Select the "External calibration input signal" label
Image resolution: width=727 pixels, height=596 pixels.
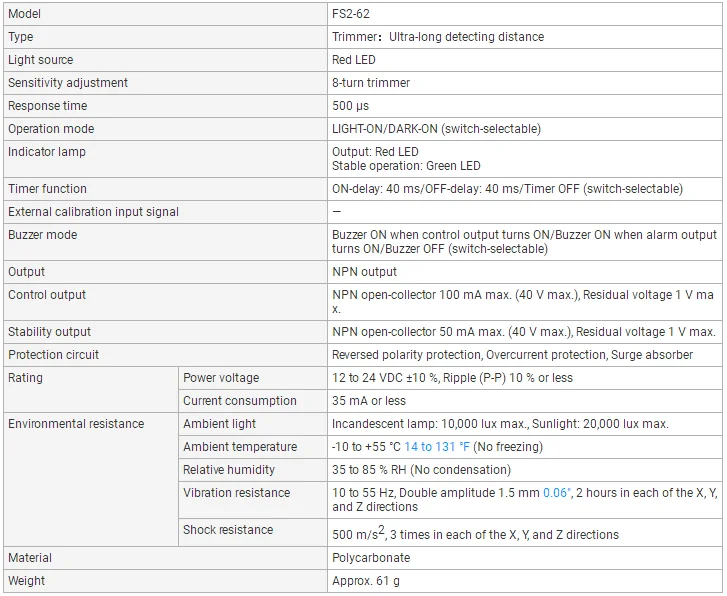coord(94,212)
